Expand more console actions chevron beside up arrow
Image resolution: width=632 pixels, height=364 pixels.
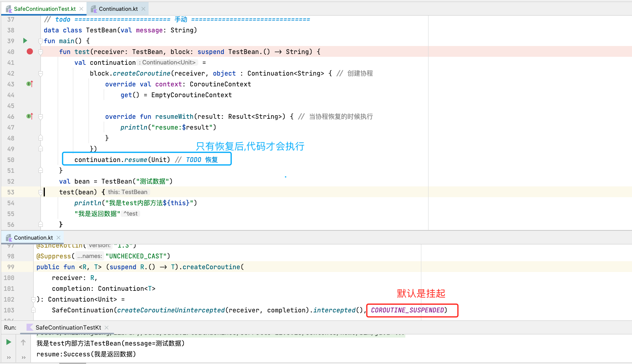point(24,358)
